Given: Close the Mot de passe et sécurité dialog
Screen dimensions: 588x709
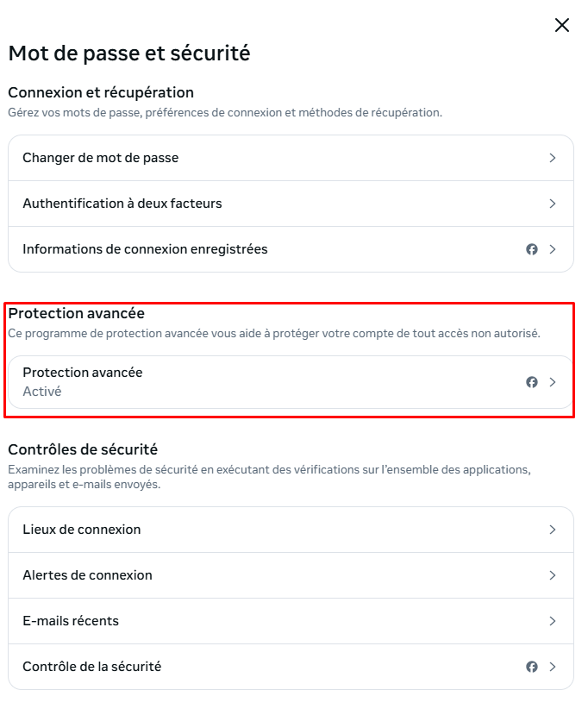Looking at the screenshot, I should tap(562, 25).
